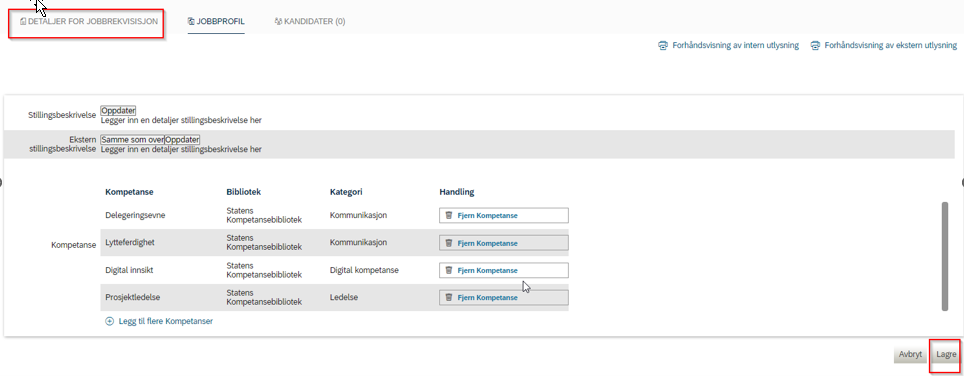Open the Detaljer for jobbrekvisisjon tab
Viewport: 964px width, 376px height.
pos(89,22)
